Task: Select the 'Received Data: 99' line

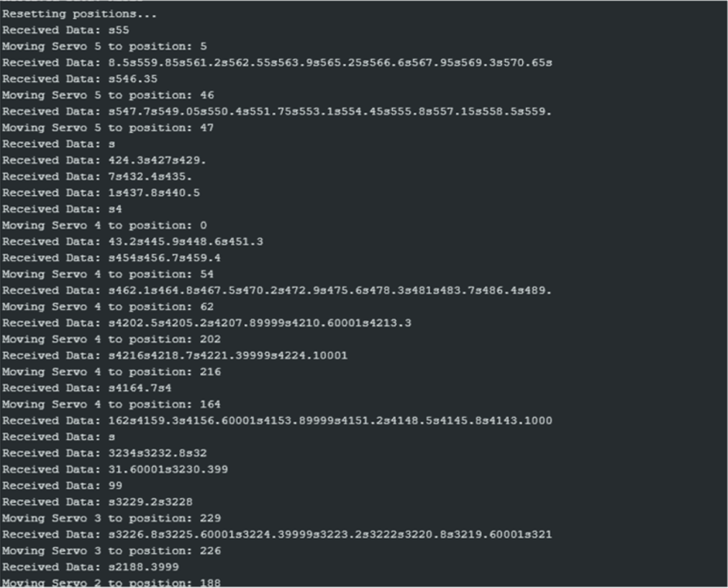Action: [x=62, y=485]
